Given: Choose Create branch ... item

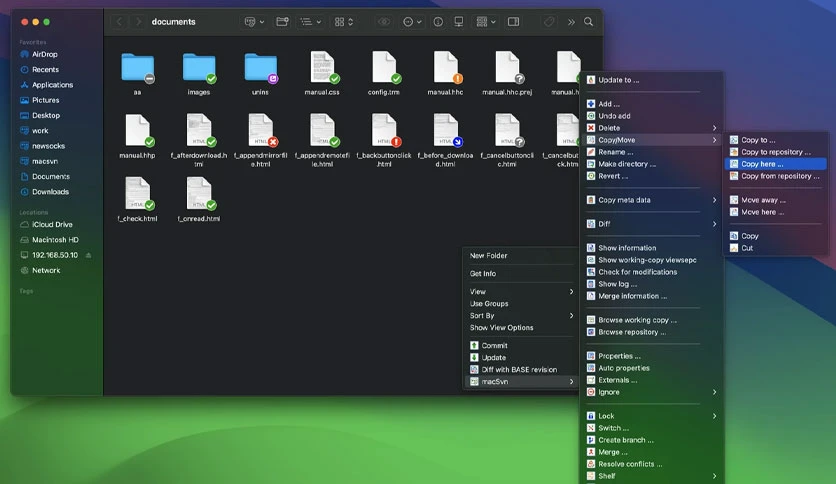Looking at the screenshot, I should (x=652, y=440).
